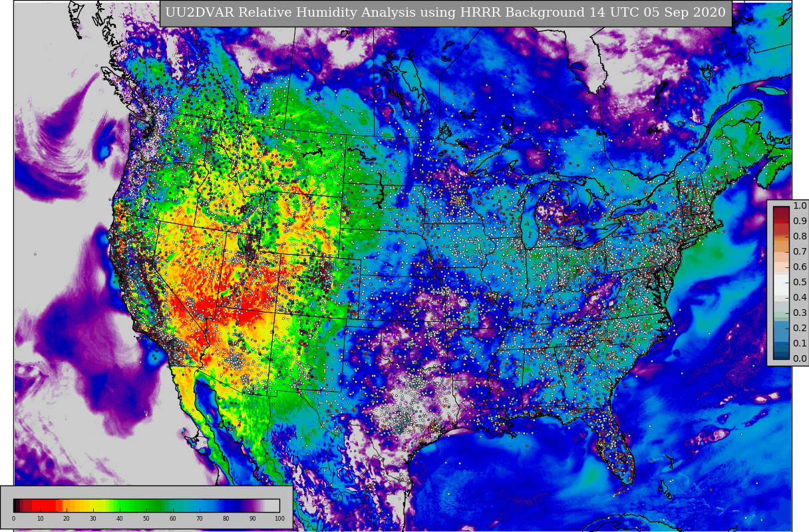Image resolution: width=809 pixels, height=532 pixels.
Task: Click the UU2DVAR Relative Humidity Analysis title
Action: [x=445, y=13]
